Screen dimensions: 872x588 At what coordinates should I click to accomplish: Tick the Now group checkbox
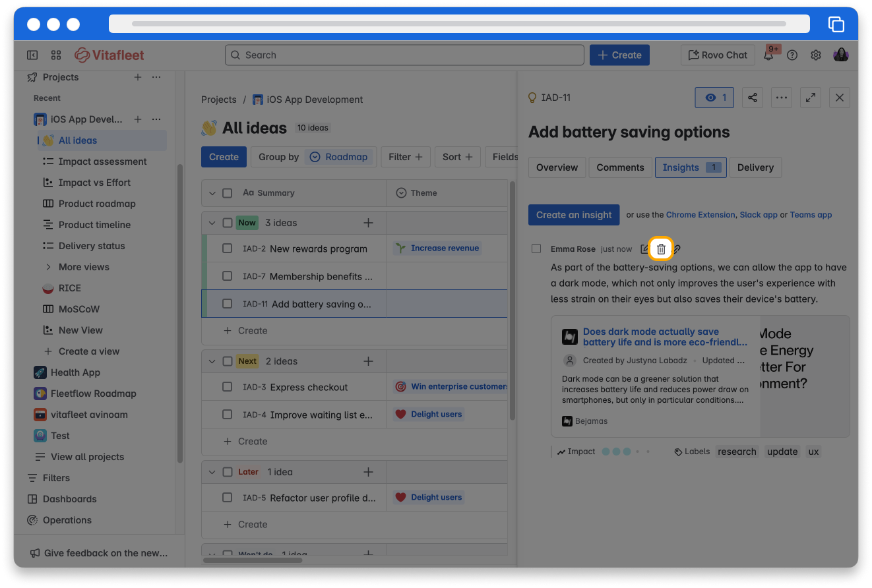(x=228, y=223)
